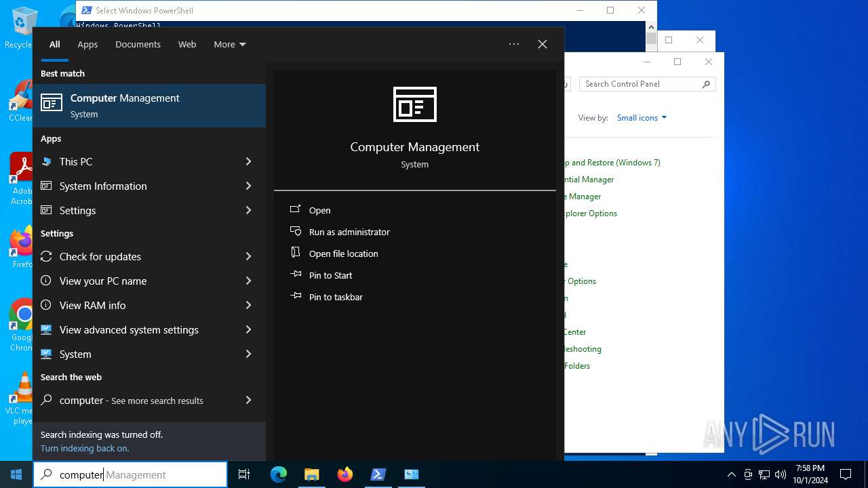Select the Apps search tab
Viewport: 868px width, 488px height.
[x=87, y=44]
